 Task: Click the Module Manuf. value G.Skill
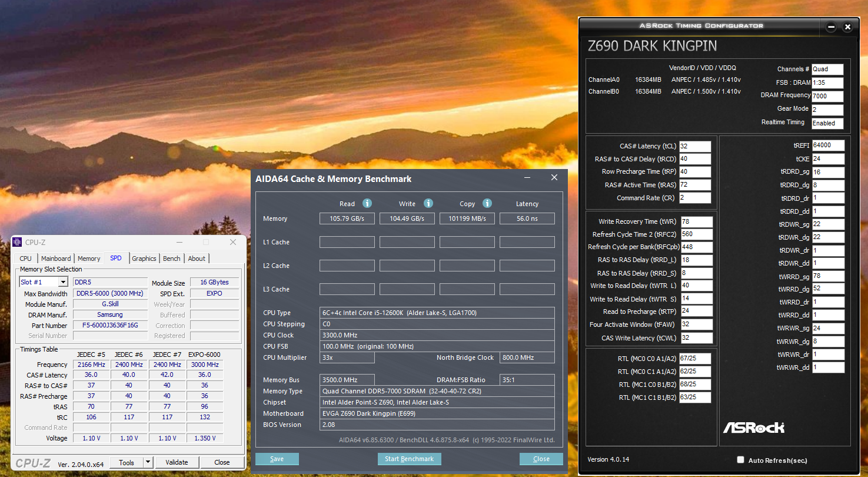pos(110,304)
